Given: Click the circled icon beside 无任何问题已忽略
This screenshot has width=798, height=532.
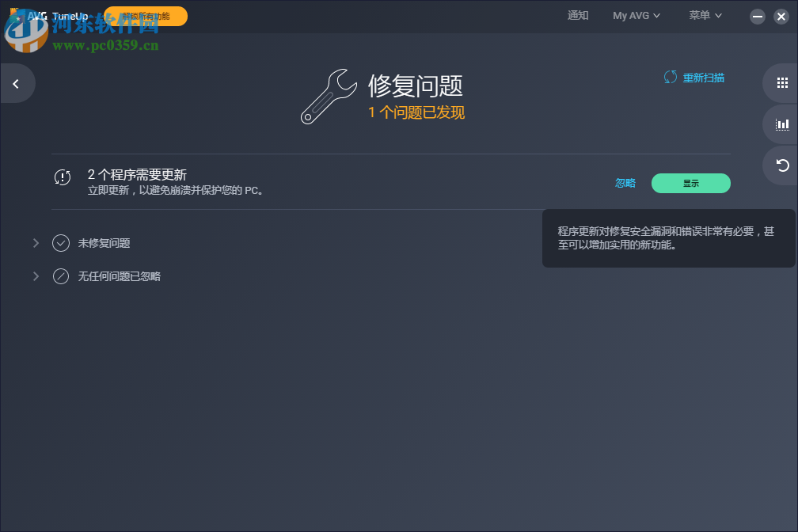Looking at the screenshot, I should (61, 276).
